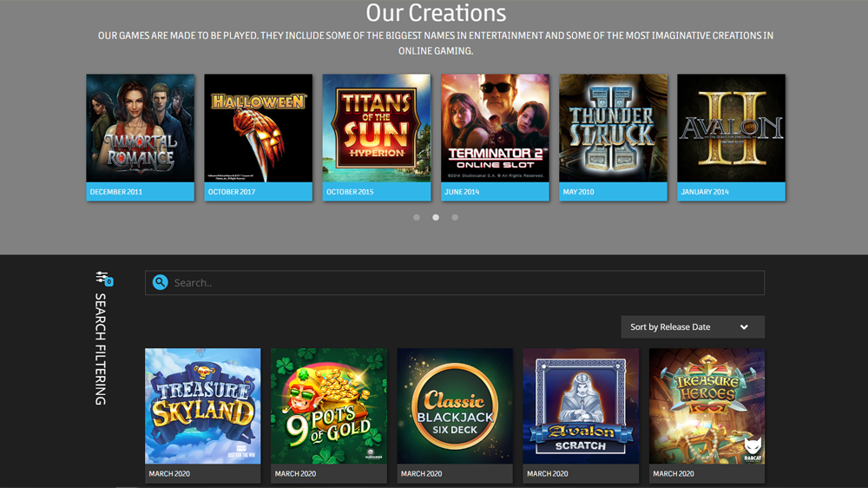Open the Treasure Skyland game tile
The height and width of the screenshot is (488, 868).
pos(202,406)
